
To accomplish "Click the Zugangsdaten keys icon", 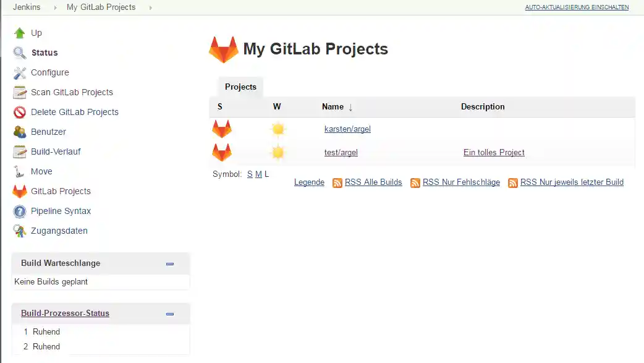I will (19, 231).
